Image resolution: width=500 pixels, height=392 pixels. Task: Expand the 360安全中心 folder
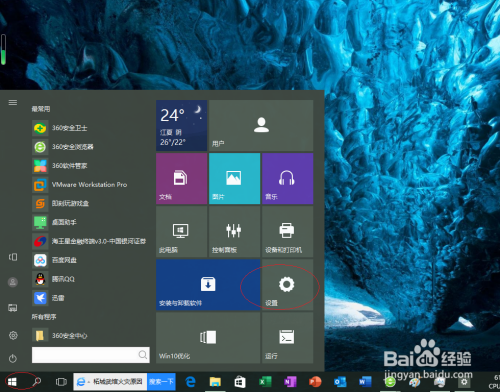coord(90,336)
